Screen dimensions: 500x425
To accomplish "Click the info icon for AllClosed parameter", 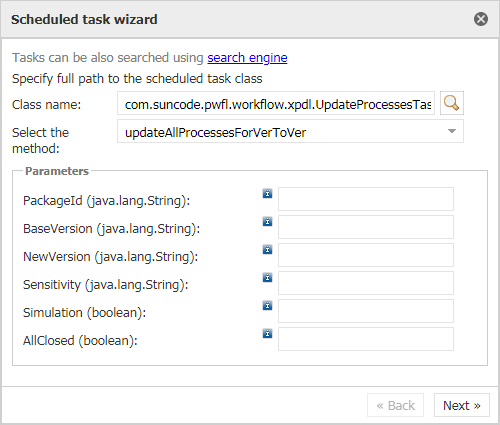I will tap(267, 333).
